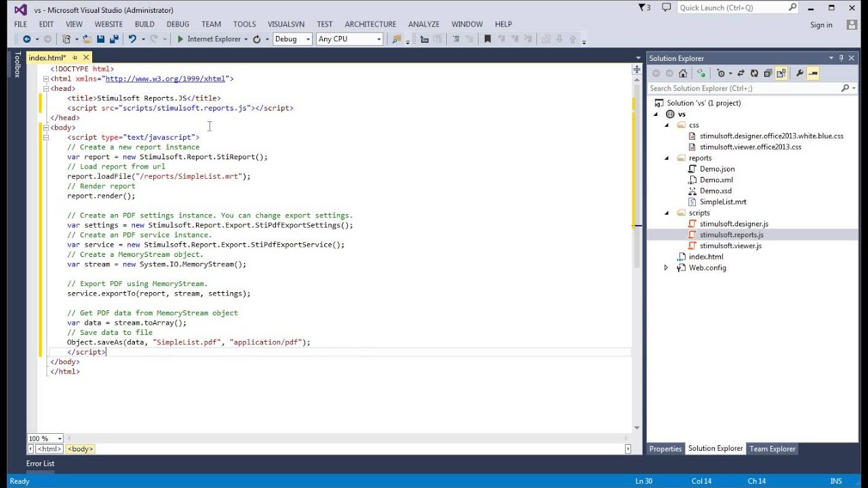The height and width of the screenshot is (488, 868).
Task: Click the New Project toolbar icon
Action: click(66, 39)
